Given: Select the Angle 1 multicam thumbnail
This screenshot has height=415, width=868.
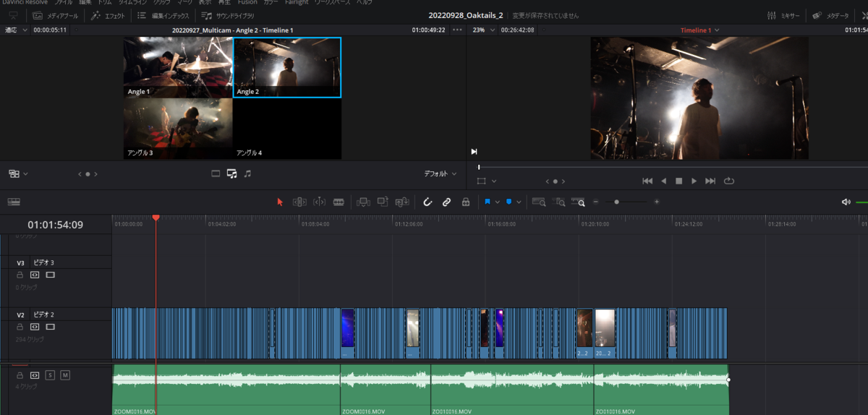Looking at the screenshot, I should point(178,67).
